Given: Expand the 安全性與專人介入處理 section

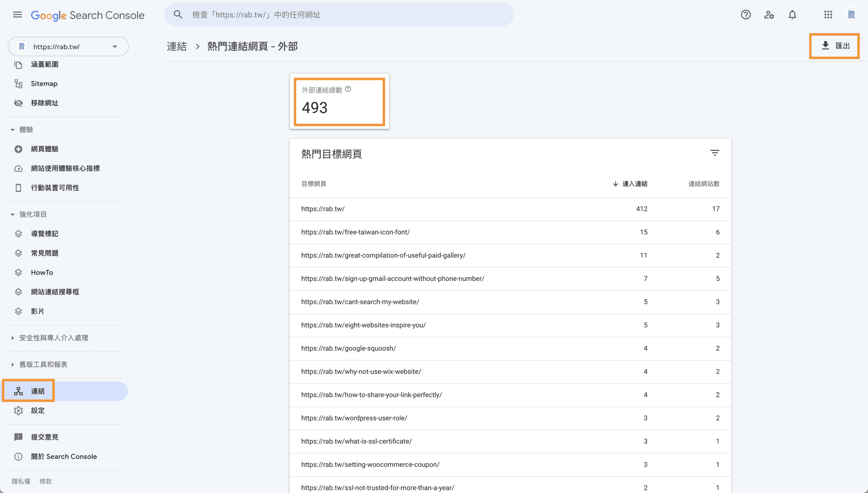Looking at the screenshot, I should pyautogui.click(x=13, y=338).
